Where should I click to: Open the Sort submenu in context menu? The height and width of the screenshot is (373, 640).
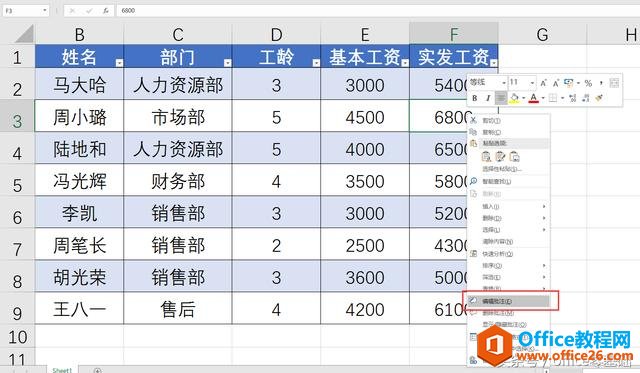point(509,265)
